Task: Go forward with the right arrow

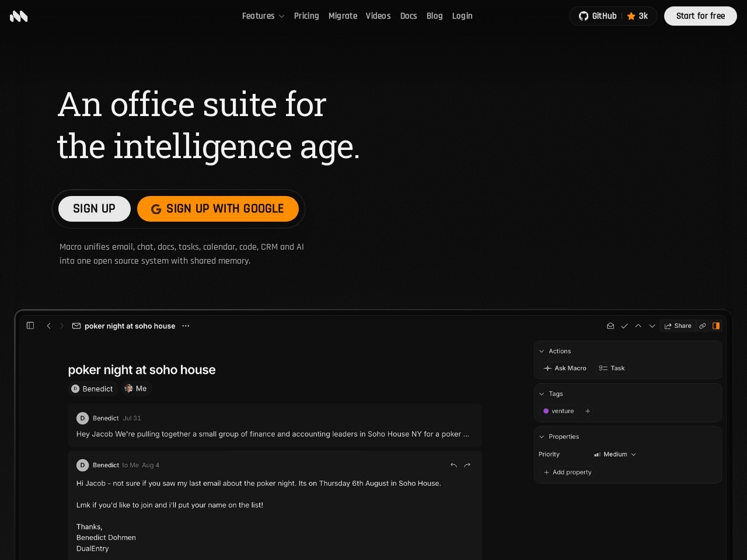Action: (x=62, y=326)
